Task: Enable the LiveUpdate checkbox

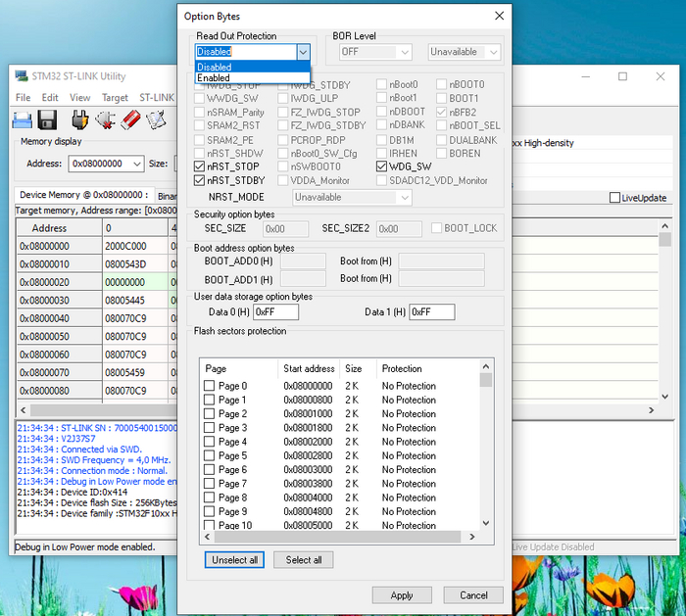Action: 614,198
